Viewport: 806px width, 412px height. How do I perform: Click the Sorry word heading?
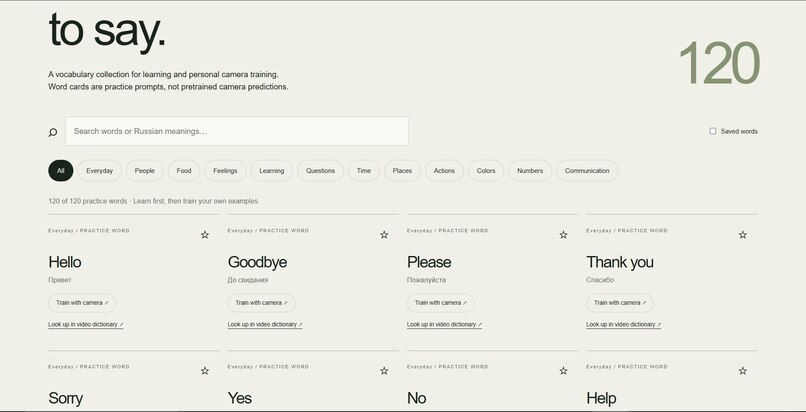[x=66, y=399]
